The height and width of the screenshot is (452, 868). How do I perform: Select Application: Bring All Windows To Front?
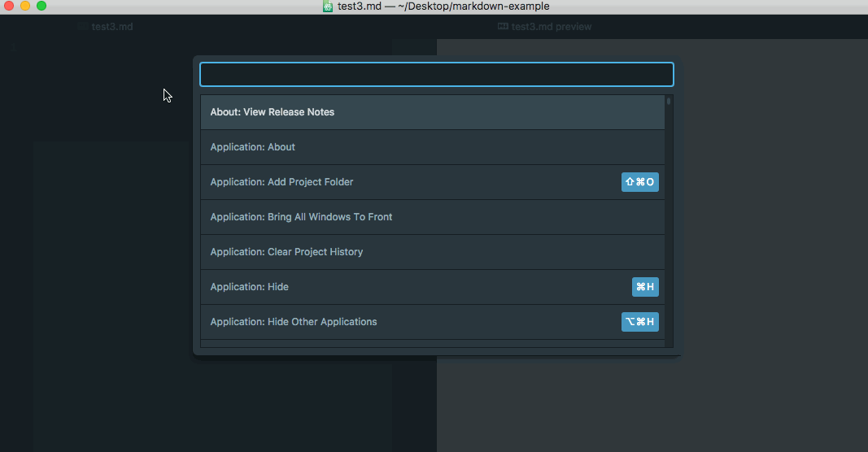point(432,217)
